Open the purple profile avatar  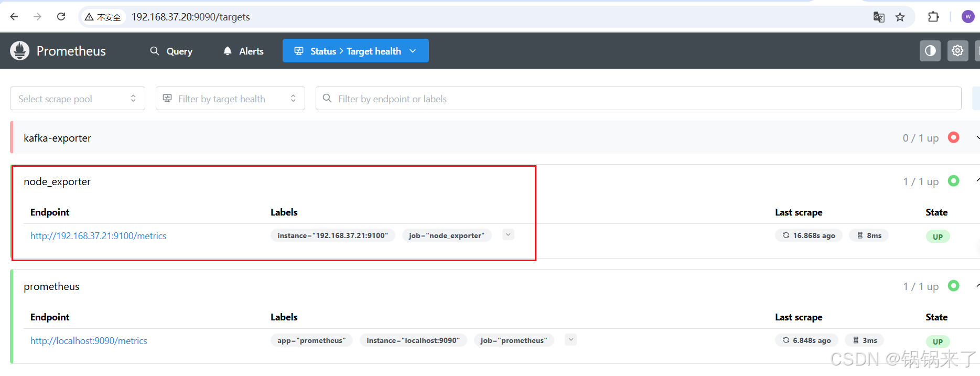968,17
